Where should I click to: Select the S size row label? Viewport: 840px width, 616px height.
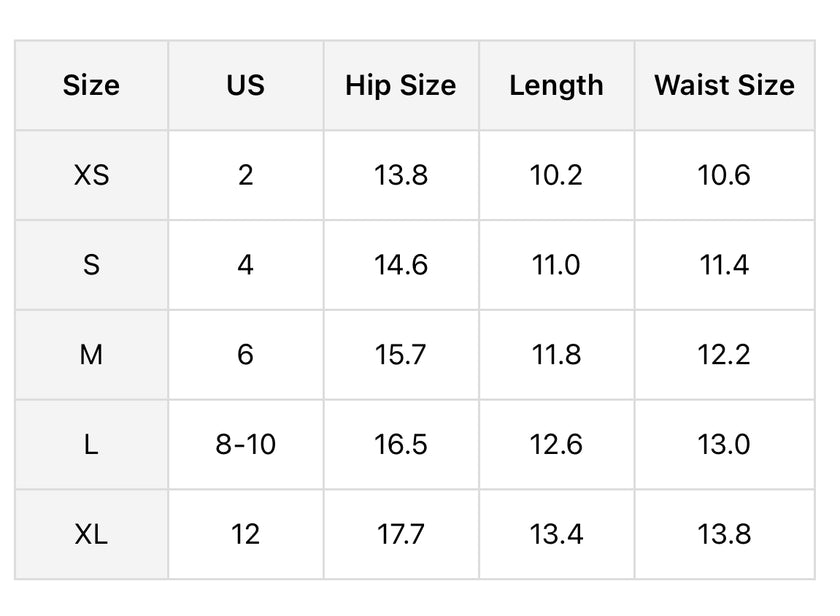91,265
